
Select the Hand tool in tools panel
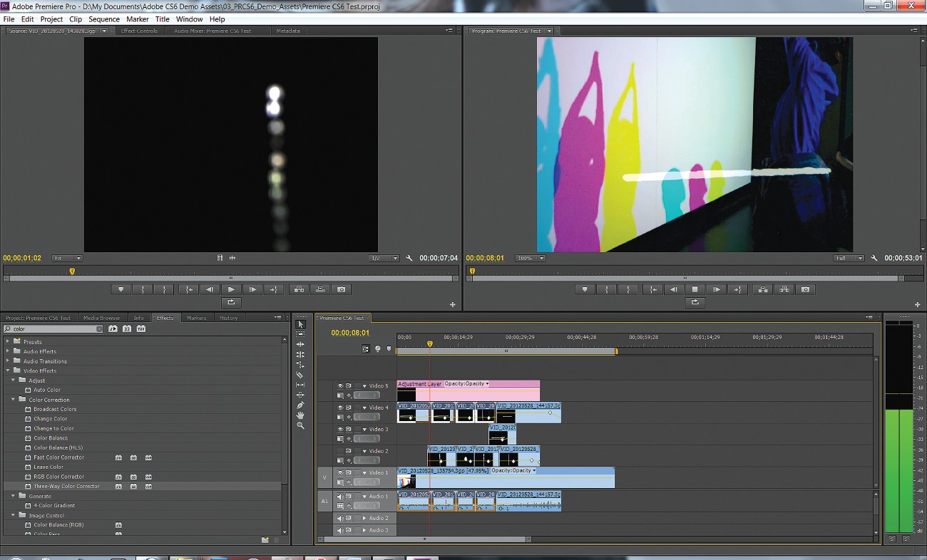[300, 415]
